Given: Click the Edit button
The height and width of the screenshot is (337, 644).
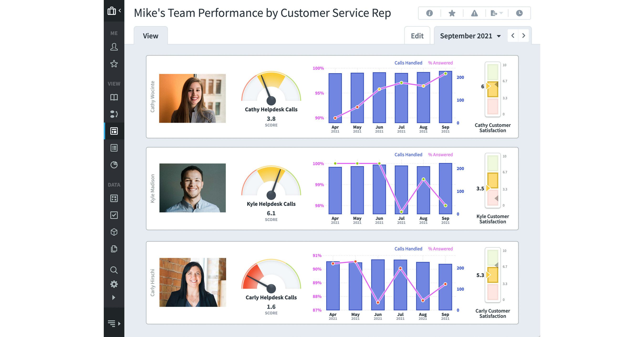Looking at the screenshot, I should click(x=417, y=36).
